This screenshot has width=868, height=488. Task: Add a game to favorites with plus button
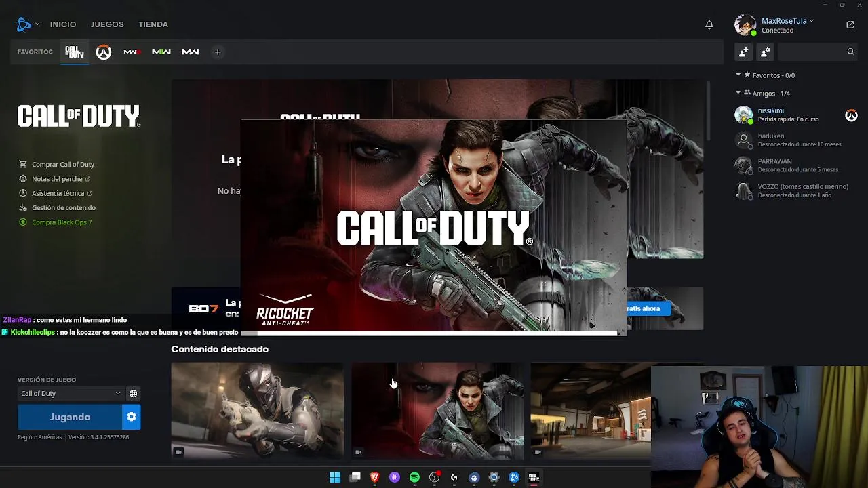pos(218,52)
